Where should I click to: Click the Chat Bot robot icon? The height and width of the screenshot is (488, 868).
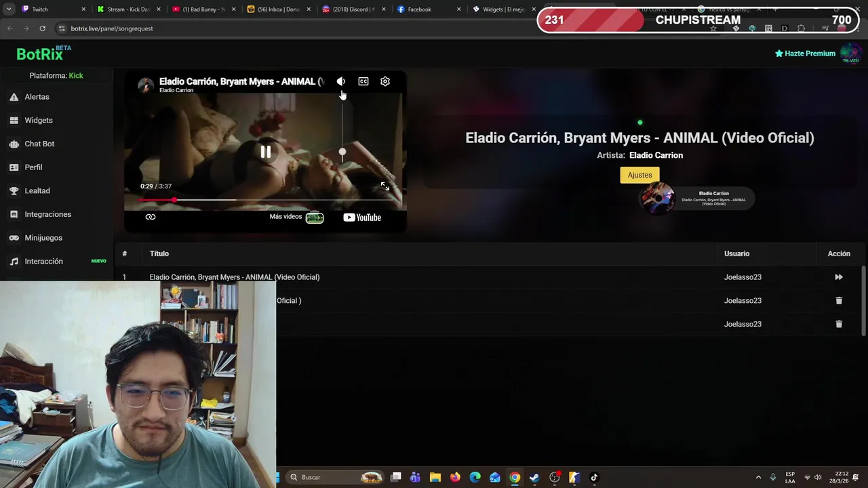tap(14, 144)
